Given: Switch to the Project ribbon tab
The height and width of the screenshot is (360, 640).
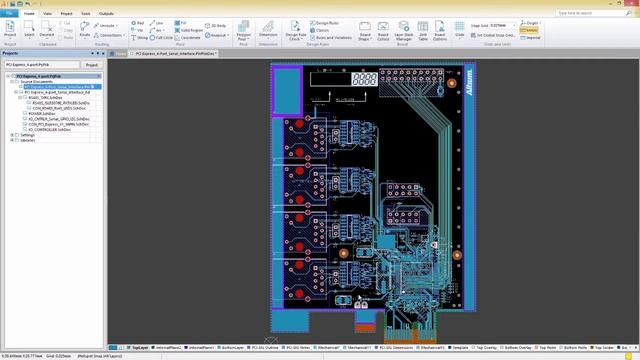Looking at the screenshot, I should (66, 13).
